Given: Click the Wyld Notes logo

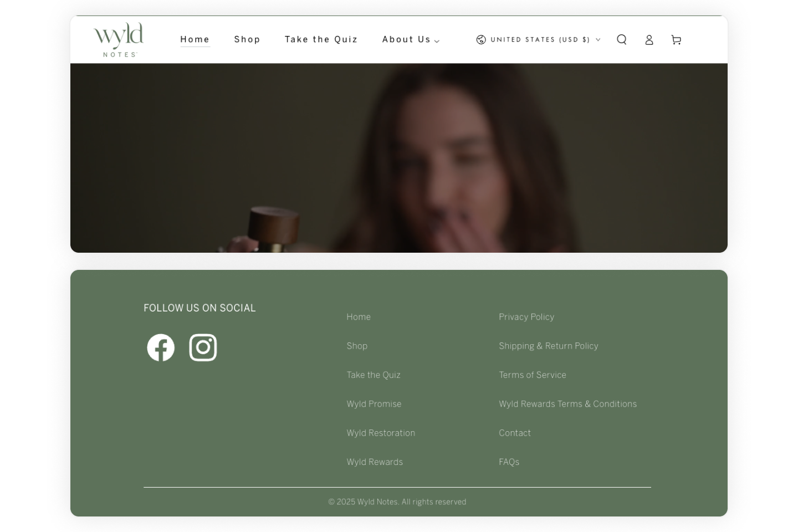Looking at the screenshot, I should coord(119,39).
